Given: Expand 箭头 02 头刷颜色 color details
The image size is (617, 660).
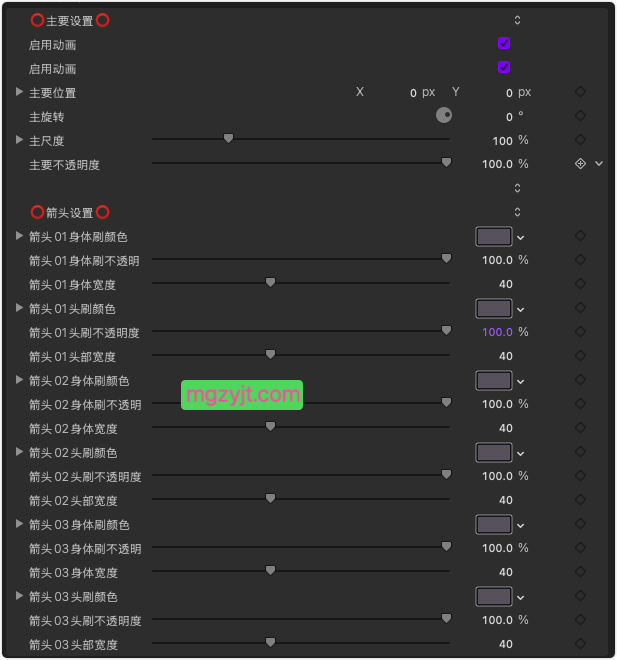Looking at the screenshot, I should (x=19, y=452).
